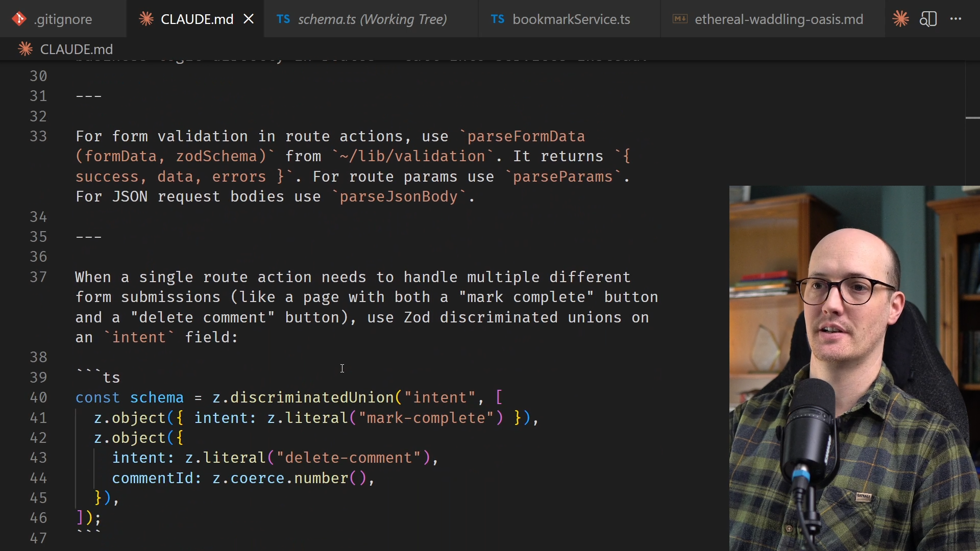Click the CLAUDE.md breadcrumb

click(77, 49)
